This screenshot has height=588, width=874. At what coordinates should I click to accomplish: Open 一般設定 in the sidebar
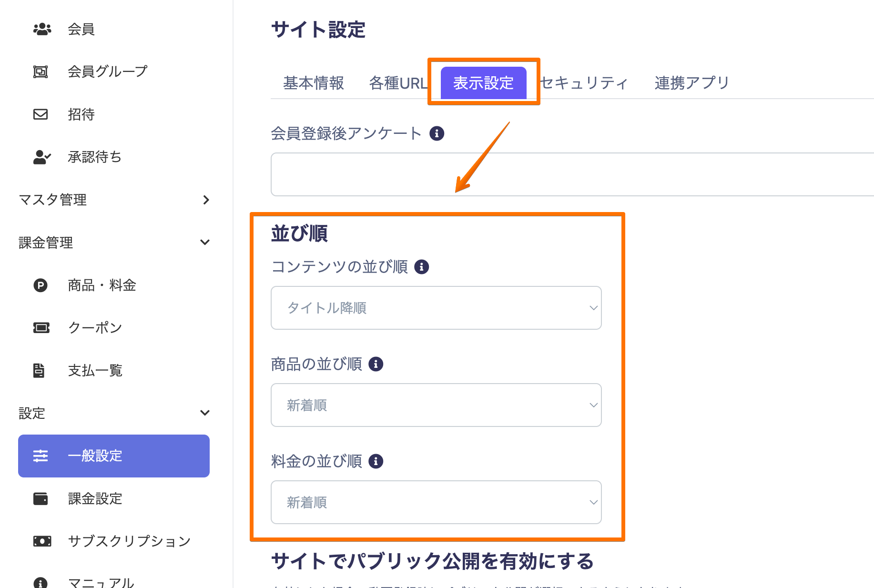point(113,456)
